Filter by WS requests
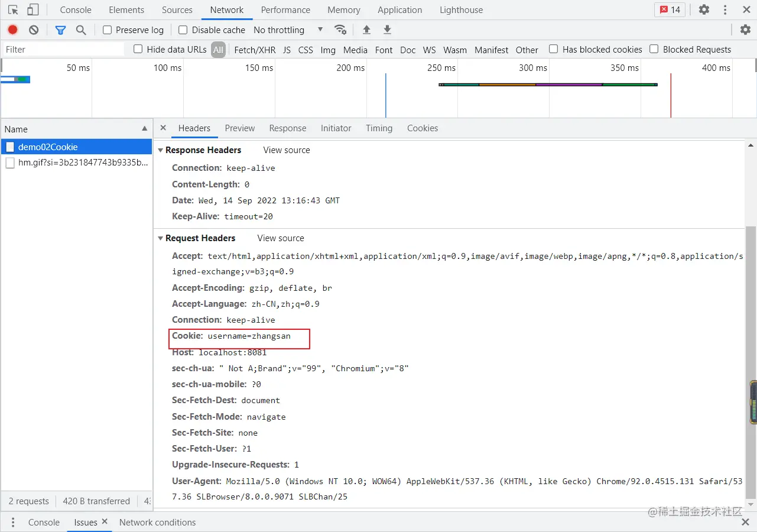The width and height of the screenshot is (757, 532). pyautogui.click(x=430, y=50)
